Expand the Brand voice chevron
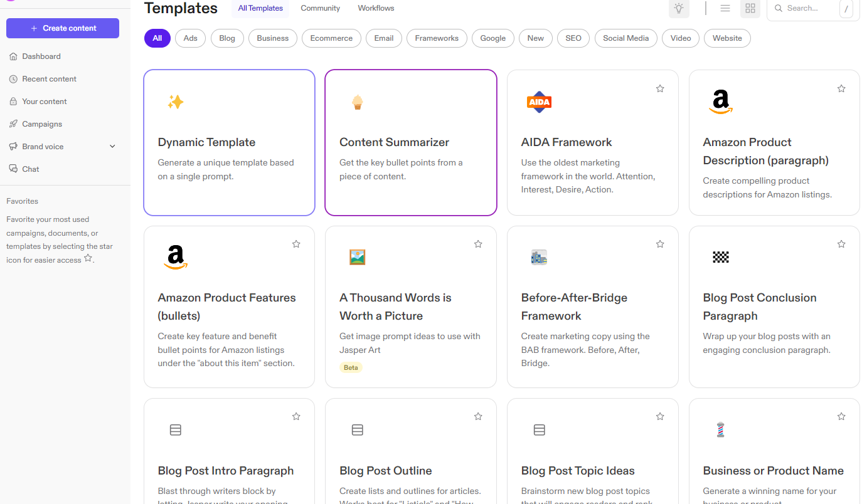 113,147
